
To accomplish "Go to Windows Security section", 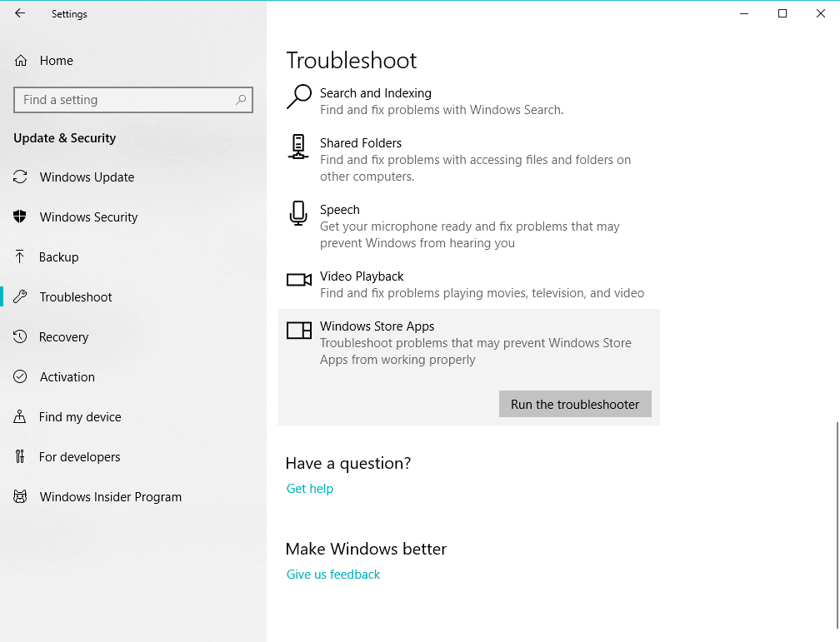I will click(132, 216).
